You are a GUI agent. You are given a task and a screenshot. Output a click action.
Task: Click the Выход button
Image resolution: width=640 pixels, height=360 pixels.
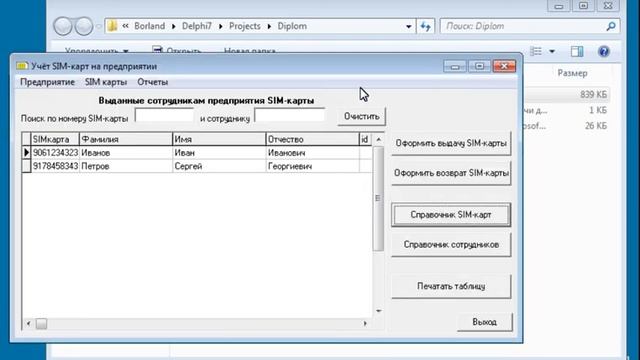tap(484, 322)
